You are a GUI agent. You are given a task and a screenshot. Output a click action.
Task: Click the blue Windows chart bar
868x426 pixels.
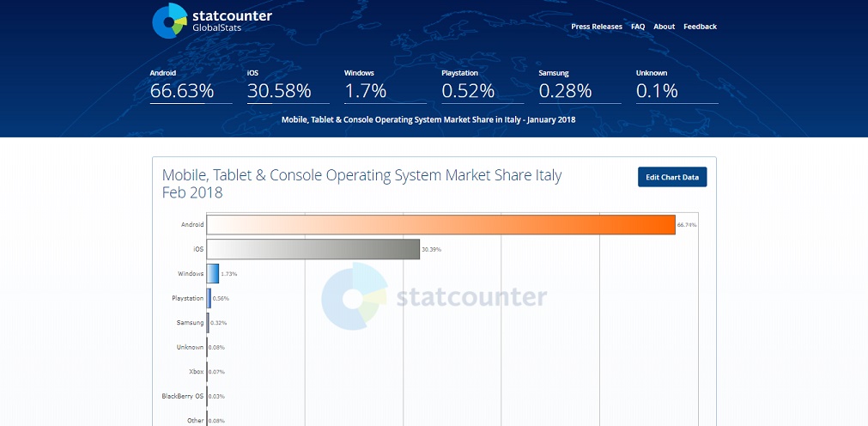pyautogui.click(x=213, y=274)
